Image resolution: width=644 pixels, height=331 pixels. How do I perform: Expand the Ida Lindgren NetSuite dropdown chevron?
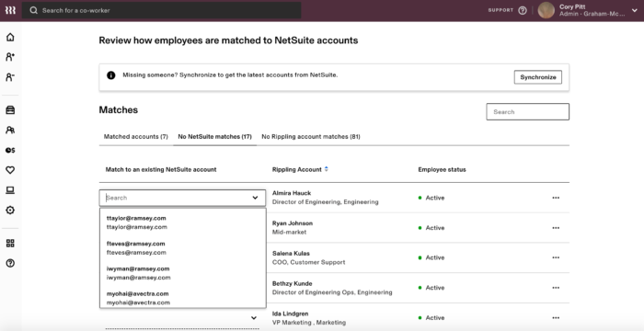[x=254, y=318]
